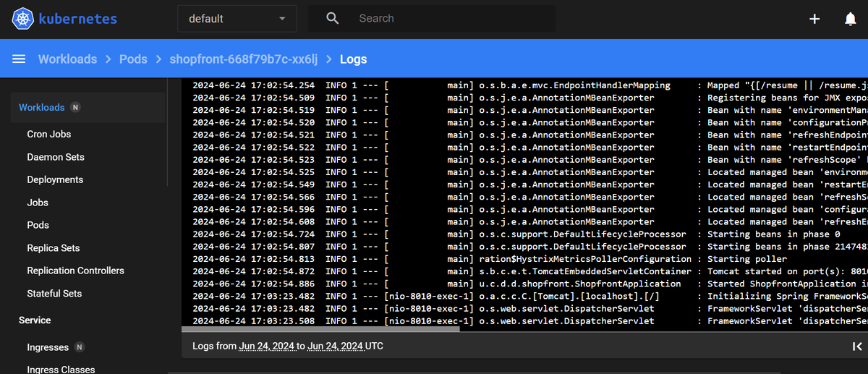Click the kubernetes brand text
868x374 pixels.
pyautogui.click(x=80, y=19)
